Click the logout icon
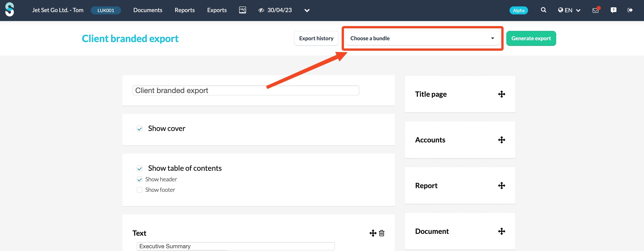This screenshot has width=644, height=251. (630, 10)
